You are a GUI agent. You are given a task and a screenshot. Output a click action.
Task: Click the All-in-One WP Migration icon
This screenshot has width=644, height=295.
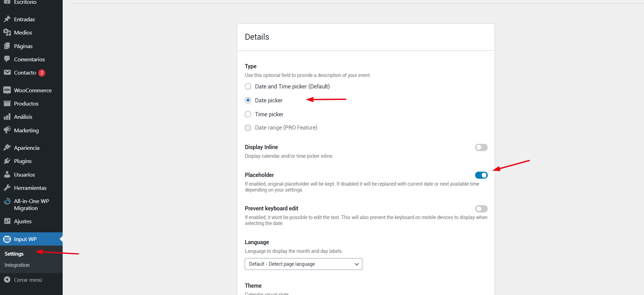[x=7, y=201]
